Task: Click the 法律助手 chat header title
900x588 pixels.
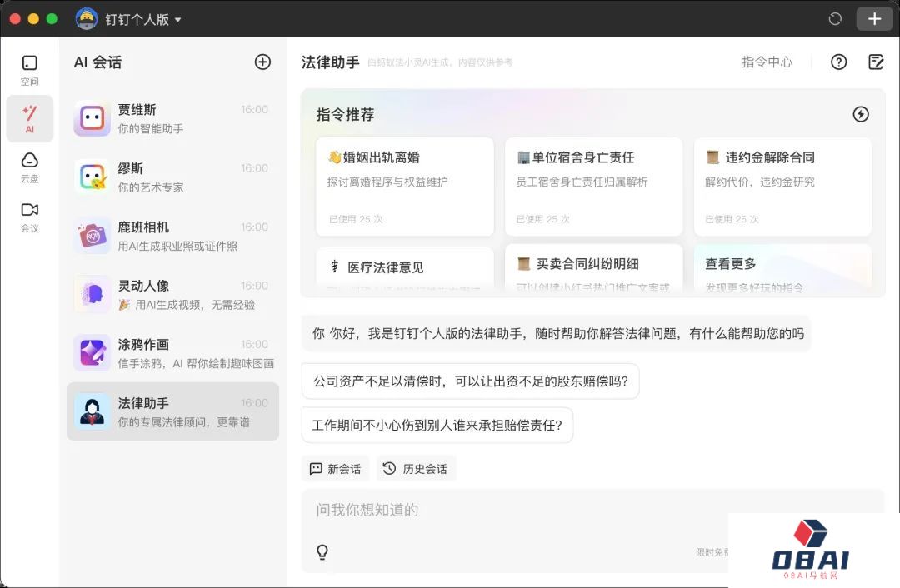Action: pyautogui.click(x=331, y=62)
